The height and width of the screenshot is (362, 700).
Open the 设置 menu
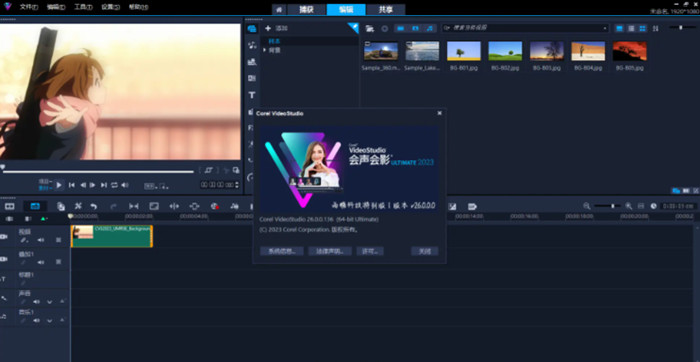(110, 7)
